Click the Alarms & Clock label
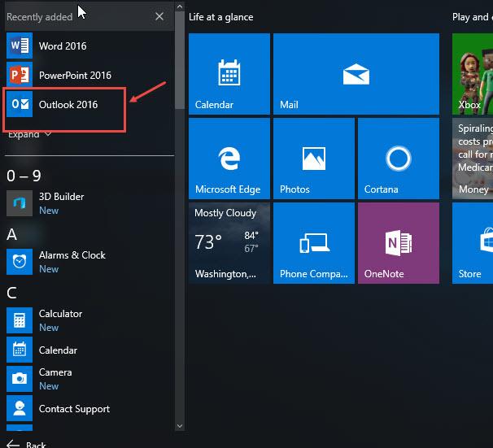The height and width of the screenshot is (448, 493). click(72, 255)
